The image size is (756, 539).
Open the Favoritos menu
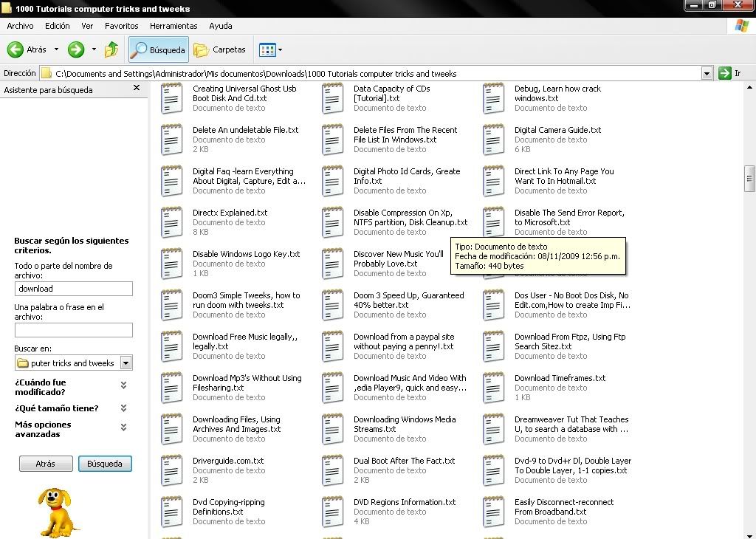121,26
